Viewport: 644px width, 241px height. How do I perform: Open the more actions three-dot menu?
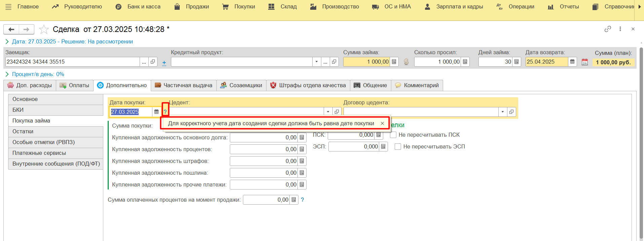(620, 29)
